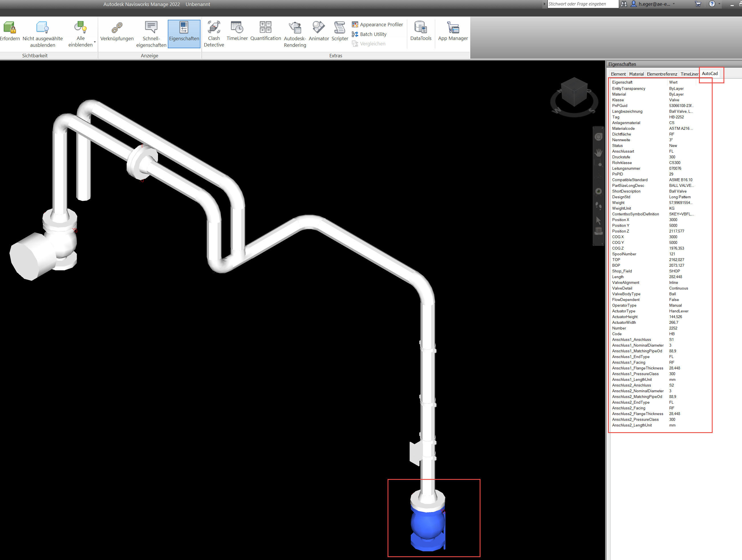The width and height of the screenshot is (742, 560).
Task: Toggle the Schnelleigenschaften quick properties
Action: (151, 34)
